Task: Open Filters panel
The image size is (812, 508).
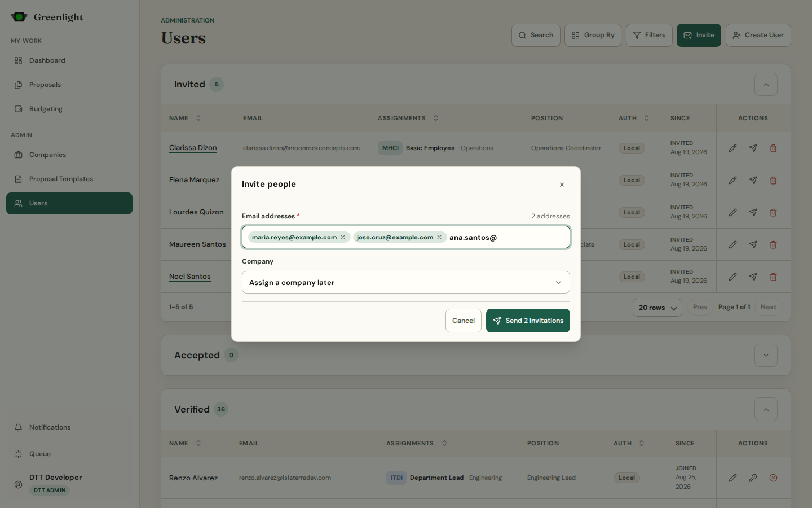Action: click(649, 35)
